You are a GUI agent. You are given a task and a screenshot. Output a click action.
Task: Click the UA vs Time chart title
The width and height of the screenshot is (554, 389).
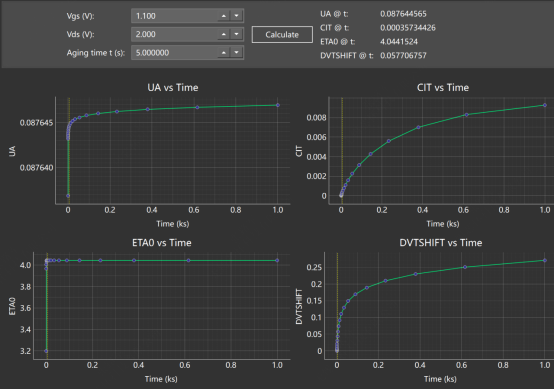[x=173, y=88]
